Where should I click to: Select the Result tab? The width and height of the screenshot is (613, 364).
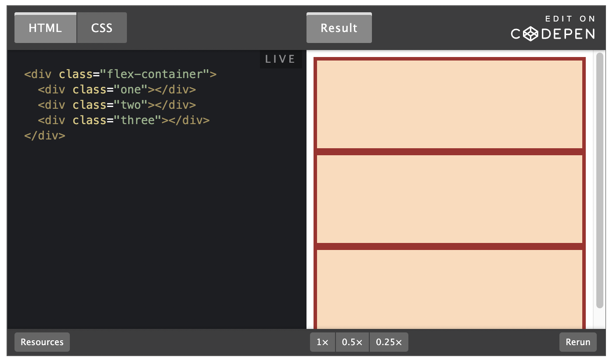[339, 28]
